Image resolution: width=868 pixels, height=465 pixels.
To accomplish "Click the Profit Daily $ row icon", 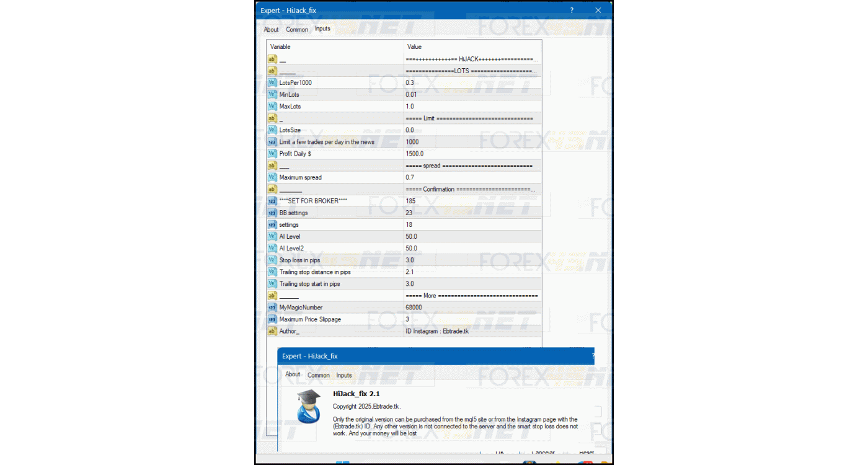I will [x=272, y=154].
